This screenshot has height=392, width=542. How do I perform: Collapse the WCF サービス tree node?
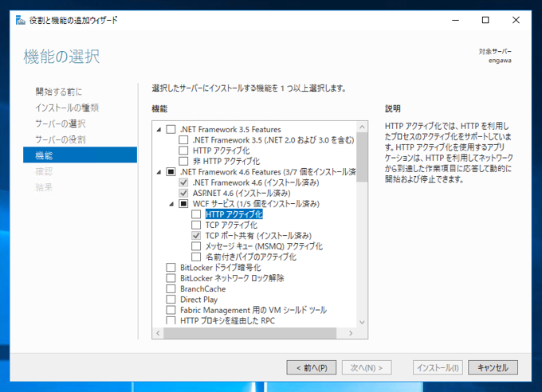pyautogui.click(x=171, y=204)
